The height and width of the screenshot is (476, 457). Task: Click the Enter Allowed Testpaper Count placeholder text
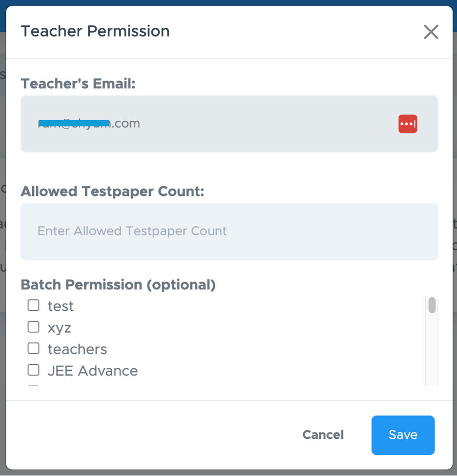point(131,231)
